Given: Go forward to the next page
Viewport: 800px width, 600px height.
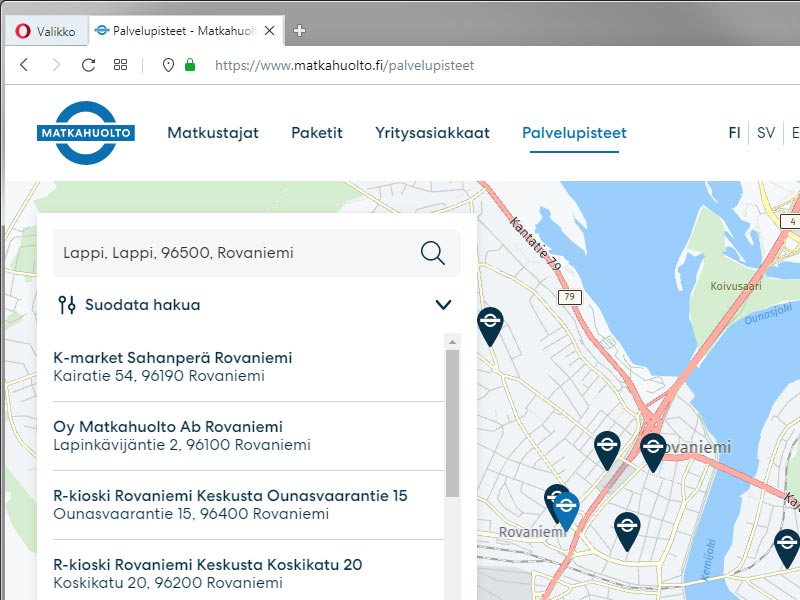Looking at the screenshot, I should click(x=56, y=65).
